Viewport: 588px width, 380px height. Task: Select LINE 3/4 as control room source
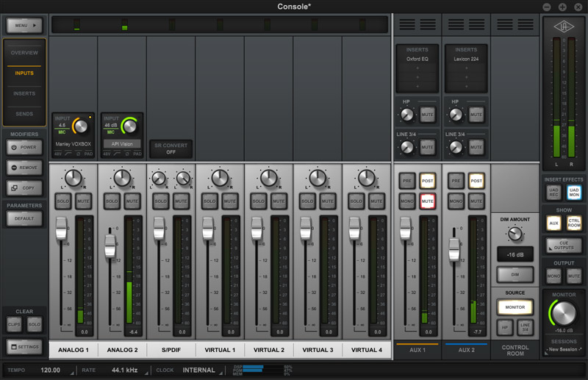[x=526, y=328]
